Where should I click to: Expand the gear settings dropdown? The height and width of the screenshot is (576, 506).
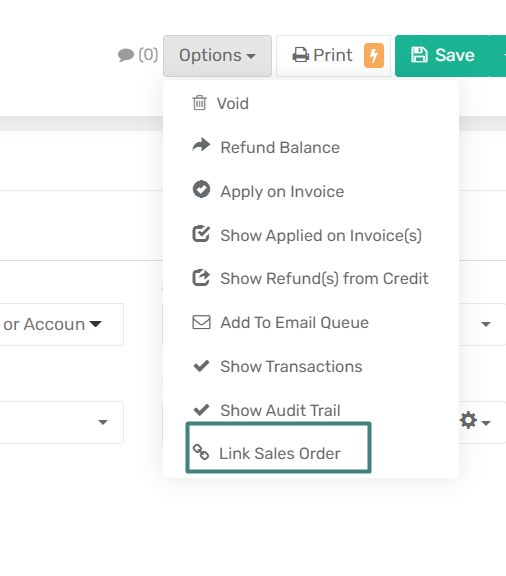point(475,421)
